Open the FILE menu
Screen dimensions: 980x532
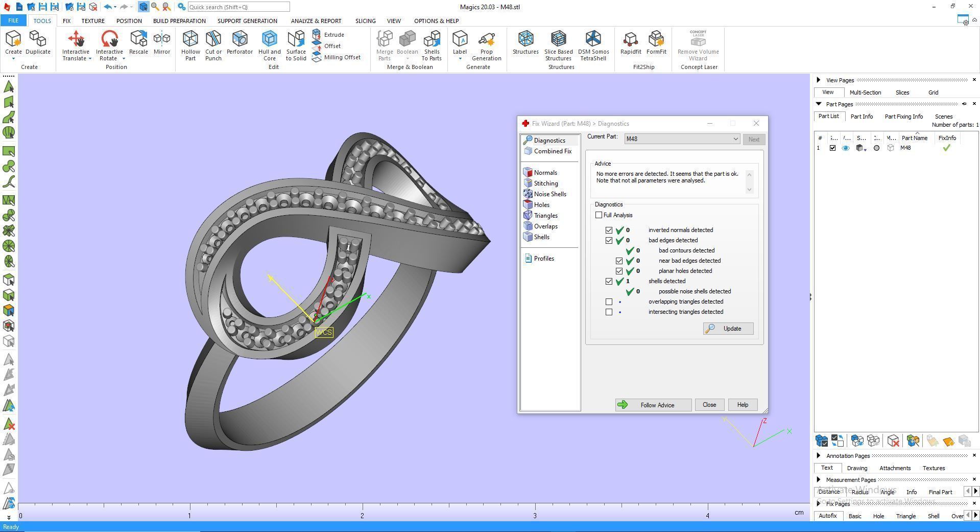[x=13, y=21]
